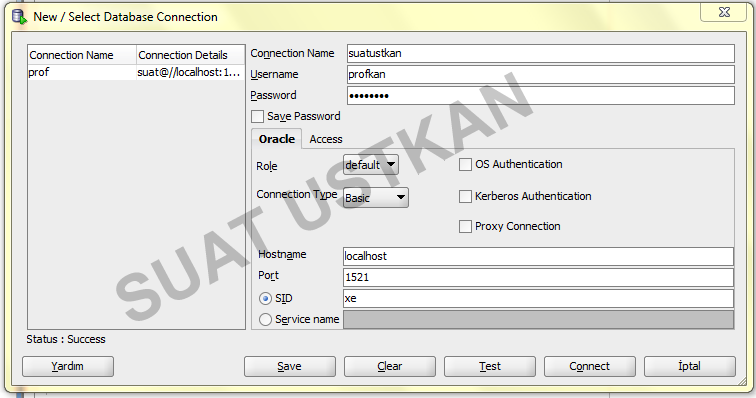Switch to the Oracle tab

pos(277,139)
